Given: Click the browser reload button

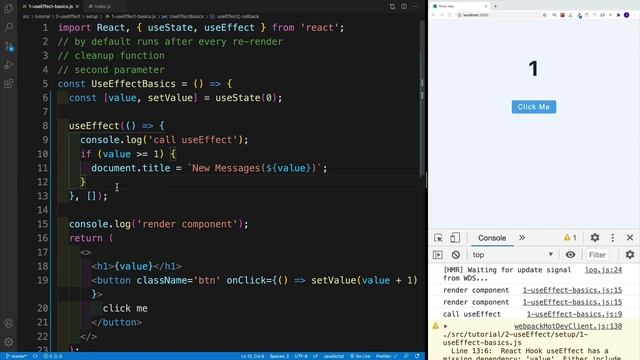Looking at the screenshot, I should coord(449,15).
